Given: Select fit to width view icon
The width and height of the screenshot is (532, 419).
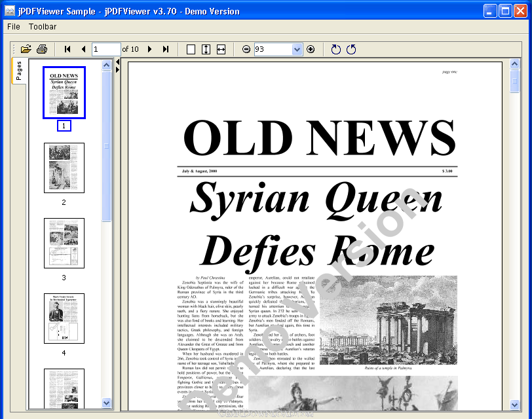Looking at the screenshot, I should 221,50.
